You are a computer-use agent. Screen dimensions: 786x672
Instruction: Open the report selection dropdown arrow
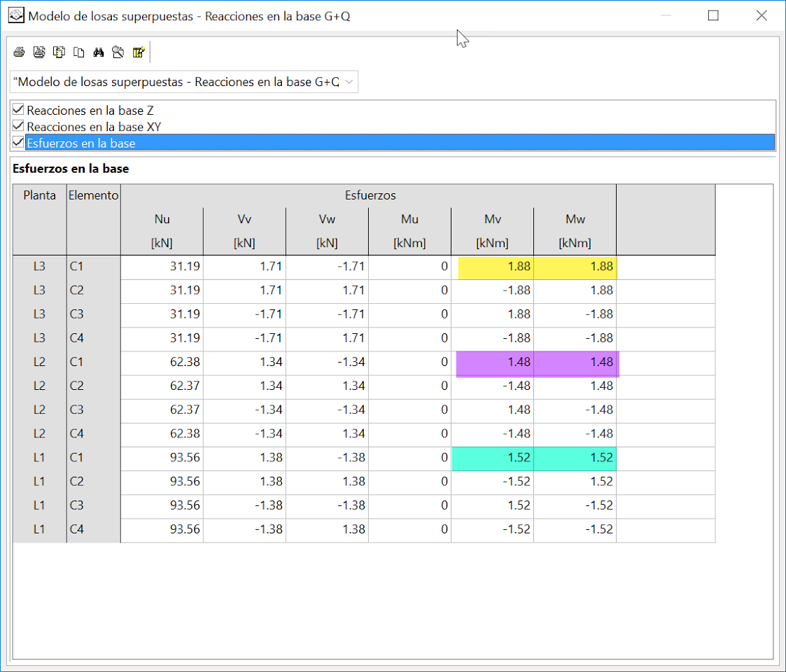pos(349,82)
